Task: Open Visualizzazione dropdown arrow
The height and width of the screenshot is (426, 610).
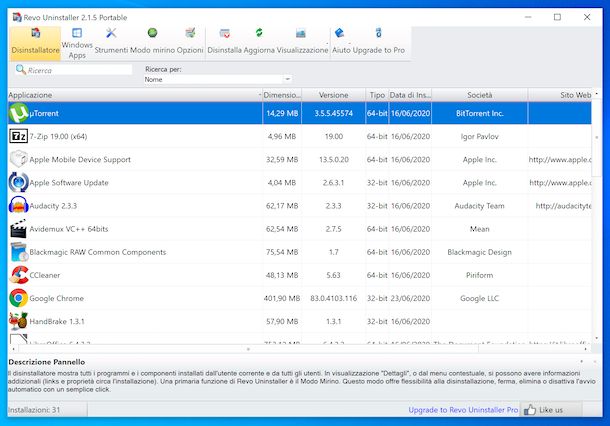Action: click(x=327, y=43)
